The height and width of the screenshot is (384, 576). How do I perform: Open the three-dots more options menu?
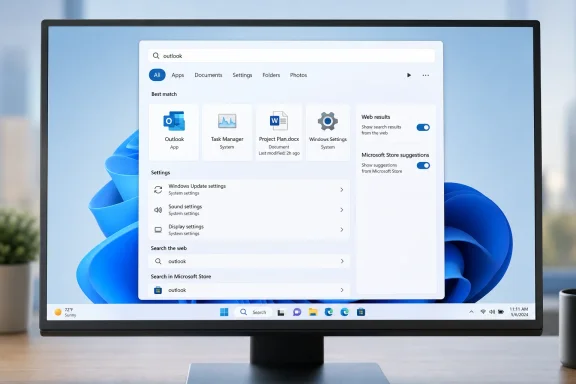(x=425, y=75)
